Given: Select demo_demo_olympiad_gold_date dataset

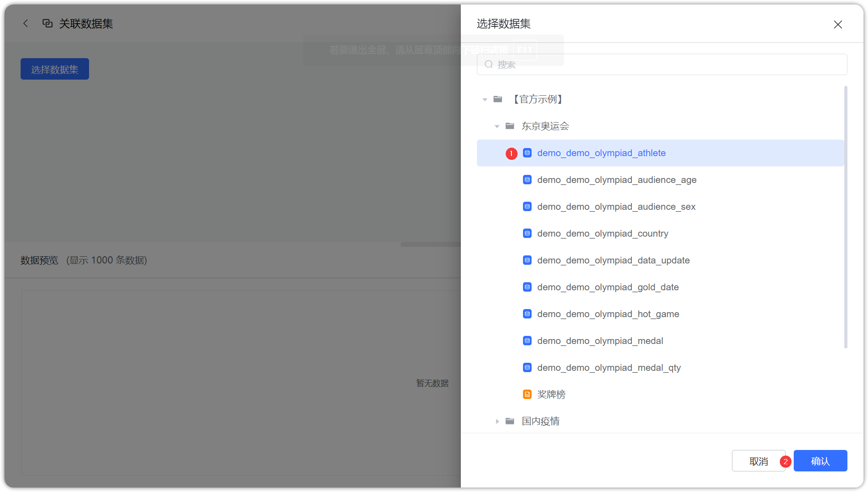Looking at the screenshot, I should tap(660, 287).
